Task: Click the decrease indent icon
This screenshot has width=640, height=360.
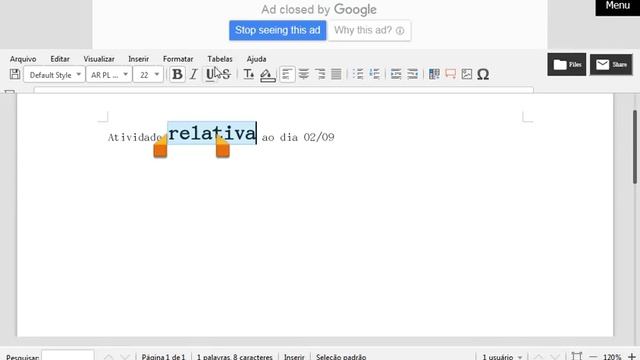Action: (x=412, y=74)
